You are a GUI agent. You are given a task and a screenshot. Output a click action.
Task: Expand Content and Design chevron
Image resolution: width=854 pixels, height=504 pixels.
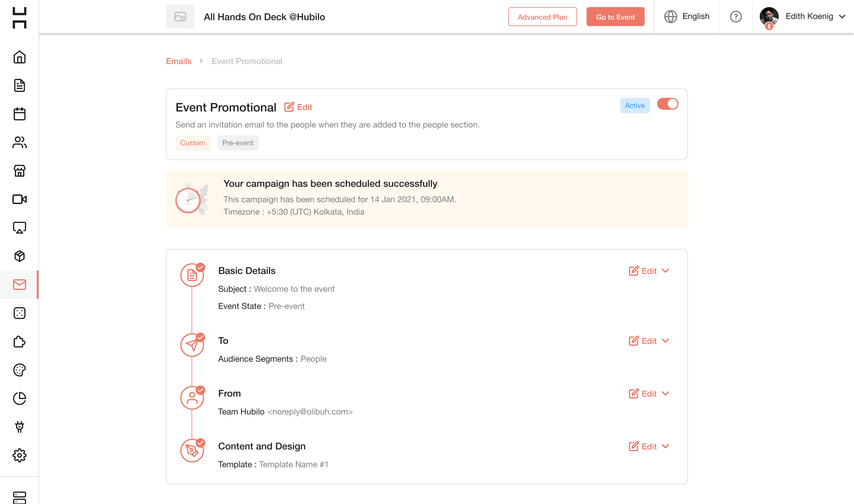[x=665, y=446]
